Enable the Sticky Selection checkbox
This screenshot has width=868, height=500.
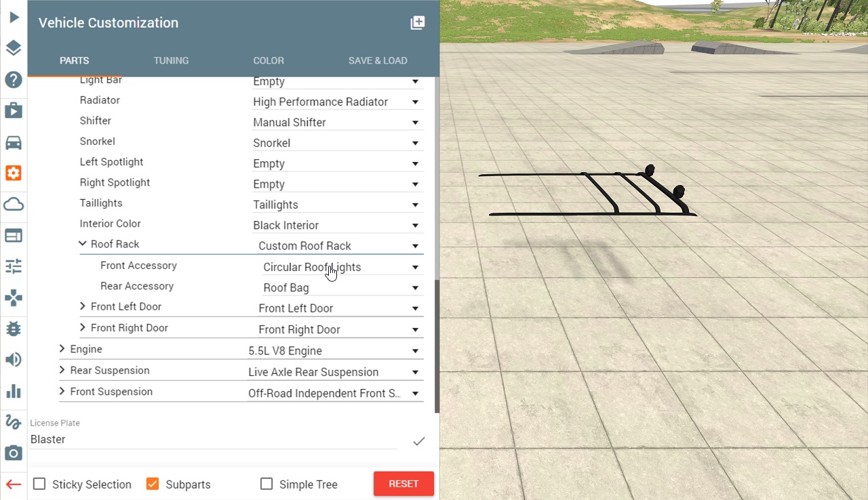pyautogui.click(x=39, y=484)
